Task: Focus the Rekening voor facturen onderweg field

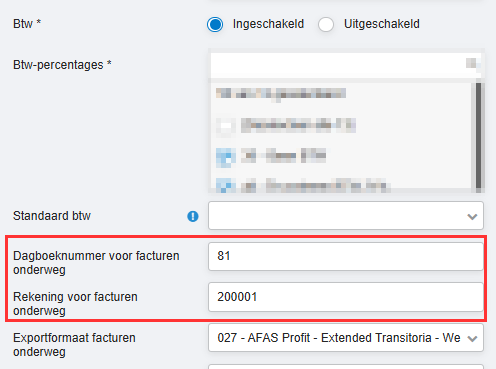Action: [346, 297]
